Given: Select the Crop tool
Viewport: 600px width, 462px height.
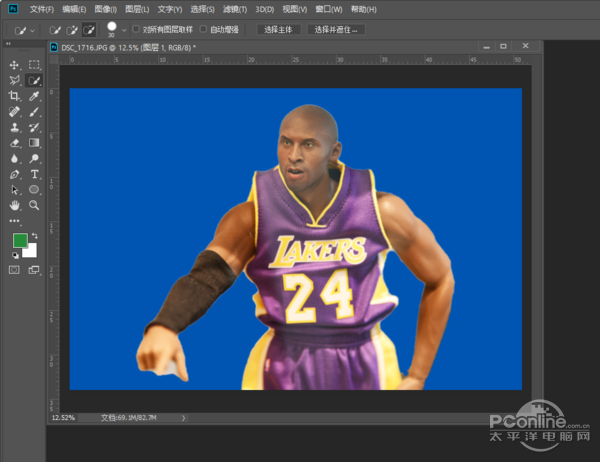Looking at the screenshot, I should 14,96.
